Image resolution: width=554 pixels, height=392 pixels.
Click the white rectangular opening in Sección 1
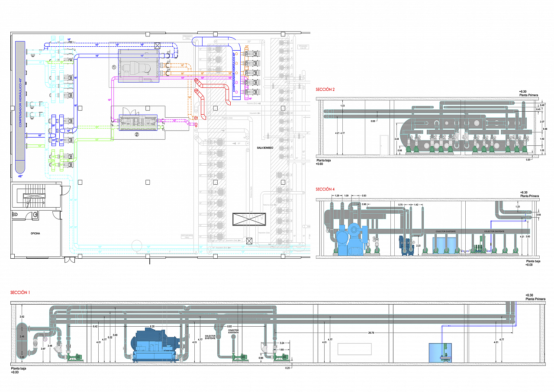click(x=354, y=349)
